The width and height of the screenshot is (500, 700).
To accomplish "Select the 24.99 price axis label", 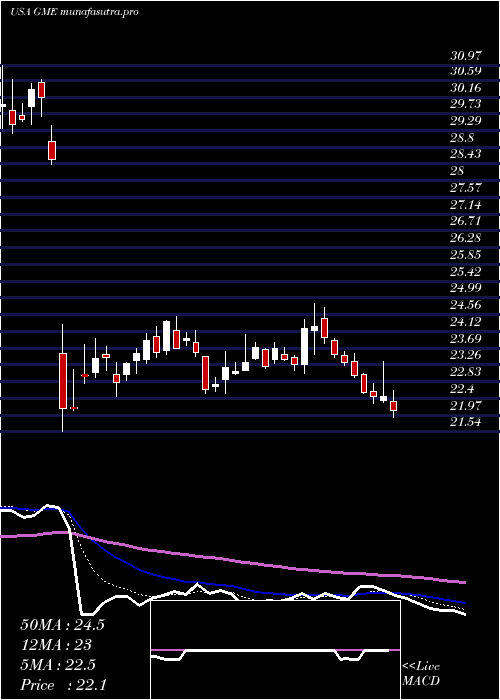I will (466, 288).
